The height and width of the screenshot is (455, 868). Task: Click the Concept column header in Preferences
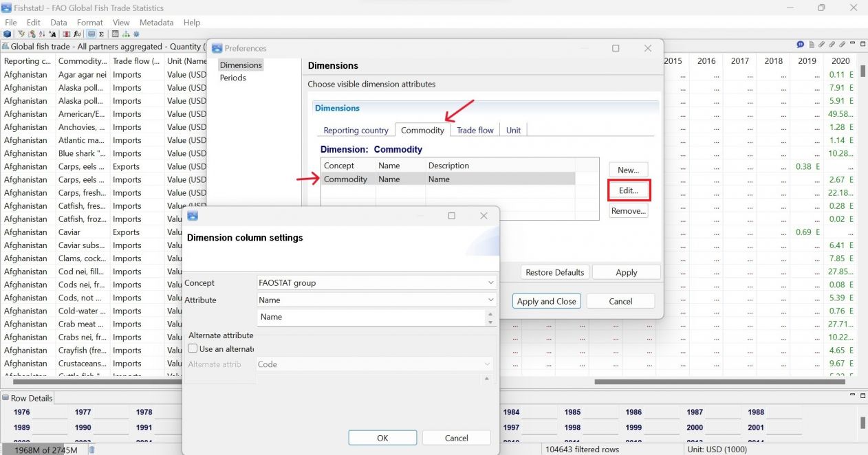pos(348,166)
